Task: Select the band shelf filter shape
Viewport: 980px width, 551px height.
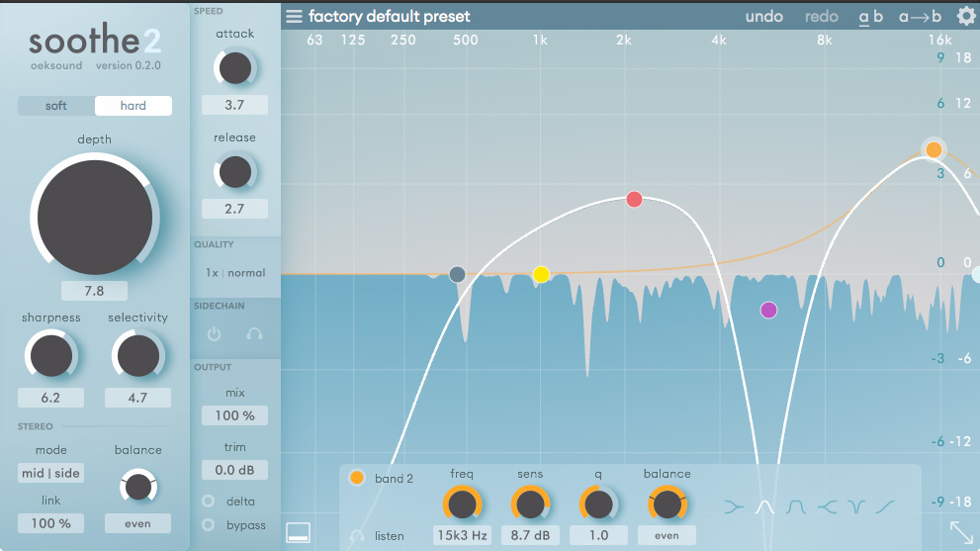Action: click(x=795, y=505)
